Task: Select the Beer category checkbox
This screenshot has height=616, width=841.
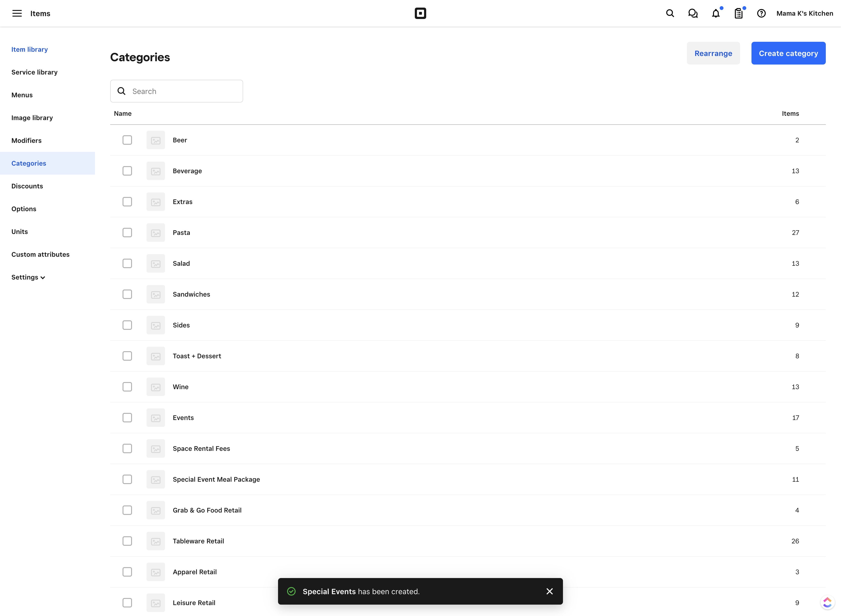Action: pos(127,140)
